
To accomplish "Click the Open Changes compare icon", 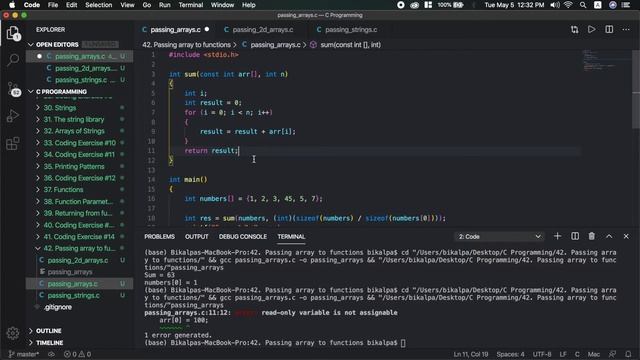I will click(x=575, y=29).
